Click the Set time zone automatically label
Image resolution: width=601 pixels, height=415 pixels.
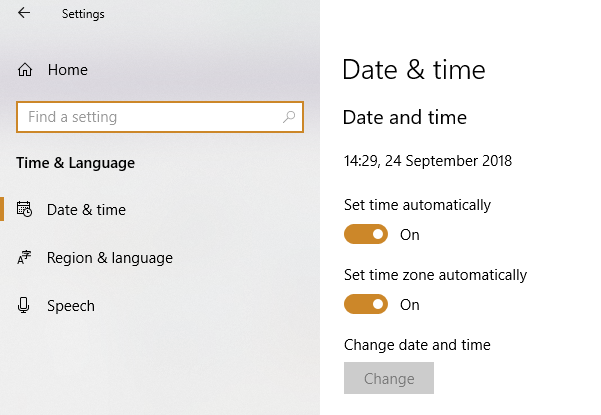435,275
